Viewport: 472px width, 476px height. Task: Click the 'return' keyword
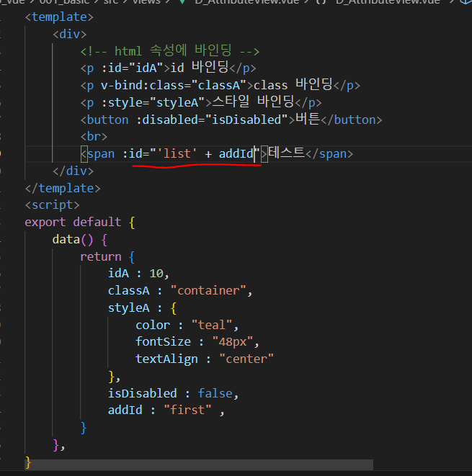pyautogui.click(x=101, y=257)
